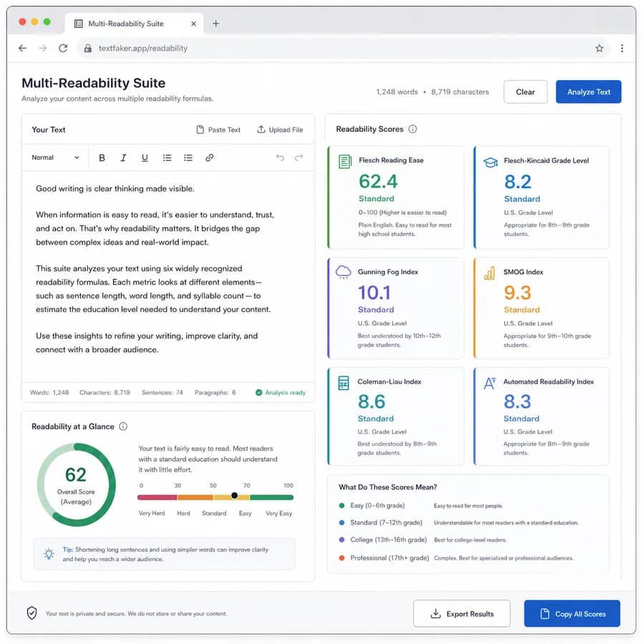Underline the selected text

pyautogui.click(x=145, y=157)
